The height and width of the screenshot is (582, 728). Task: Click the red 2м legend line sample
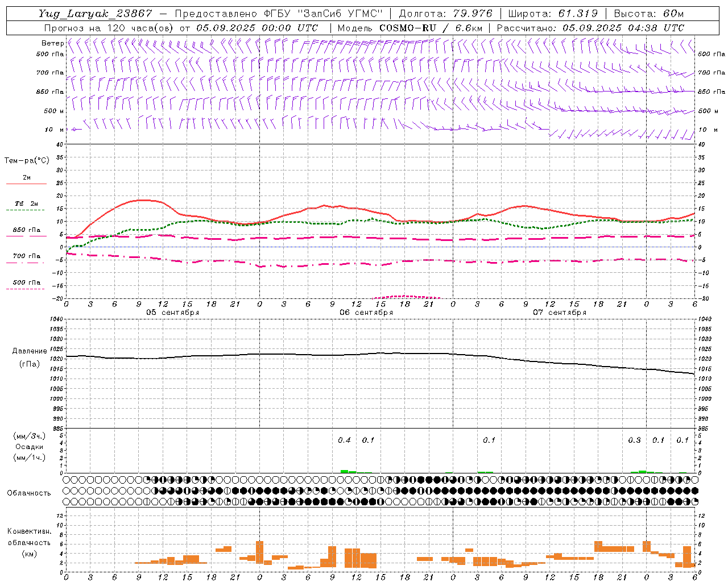click(26, 184)
